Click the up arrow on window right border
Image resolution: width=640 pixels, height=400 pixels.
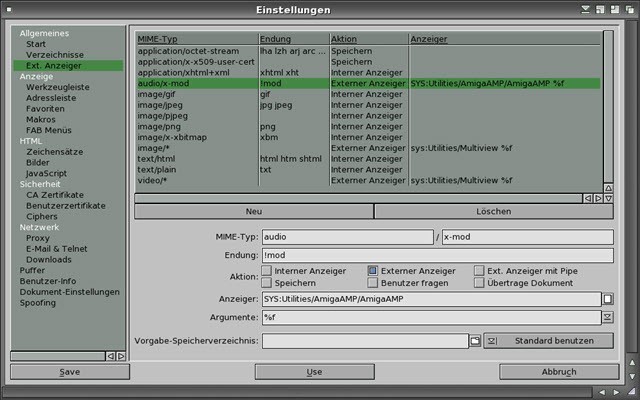tap(632, 362)
